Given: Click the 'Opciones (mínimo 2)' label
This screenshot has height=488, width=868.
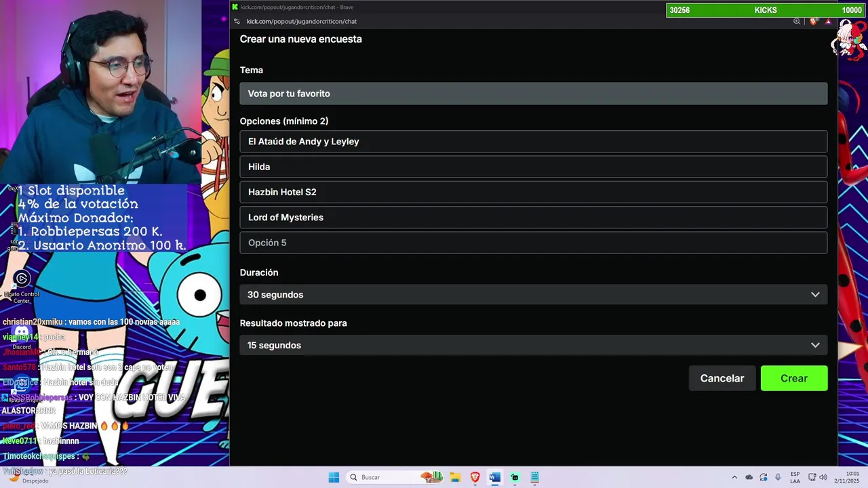Looking at the screenshot, I should click(x=283, y=121).
